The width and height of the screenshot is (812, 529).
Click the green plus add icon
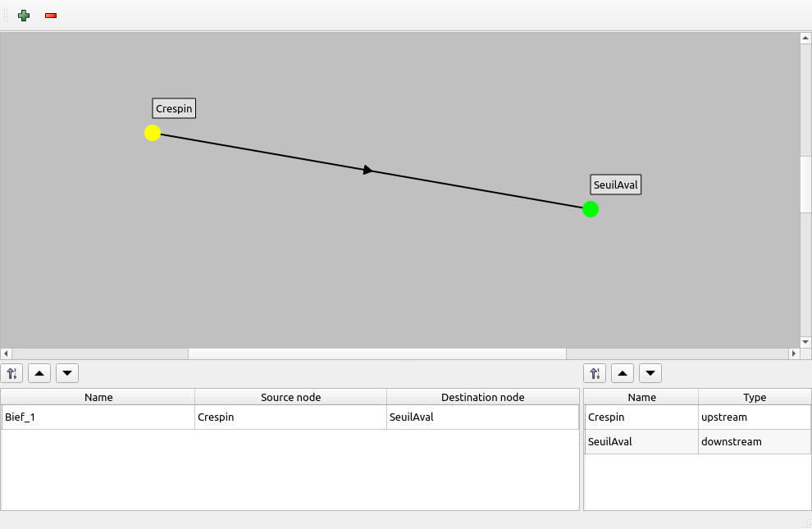point(24,16)
